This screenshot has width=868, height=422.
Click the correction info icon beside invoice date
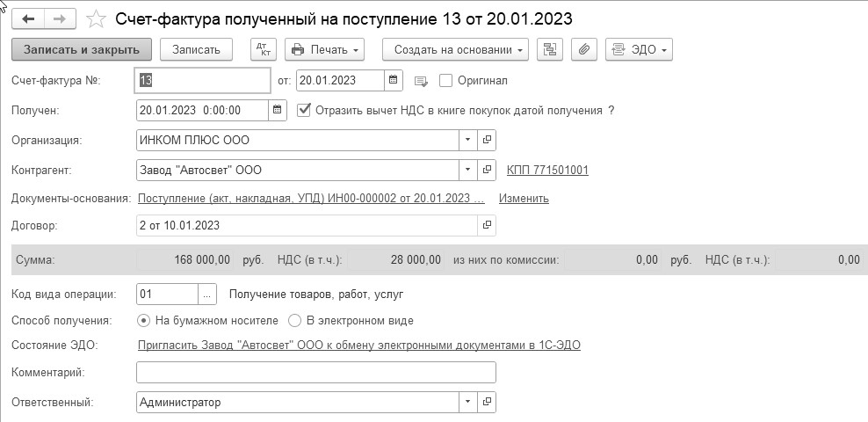click(x=422, y=82)
